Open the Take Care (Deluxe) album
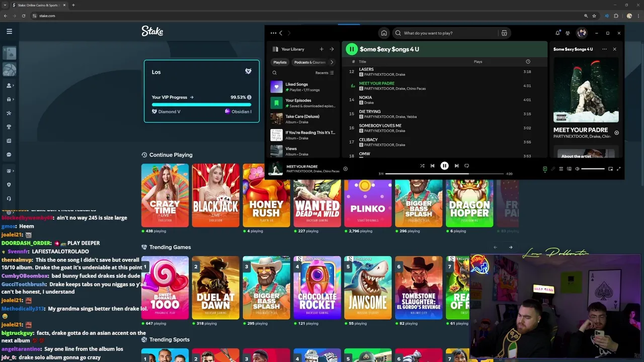The height and width of the screenshot is (362, 644). (x=303, y=119)
